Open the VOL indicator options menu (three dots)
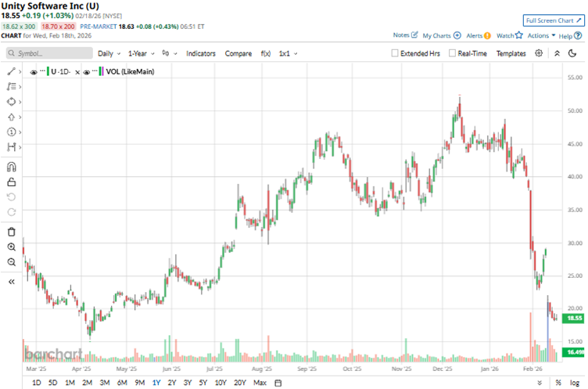Image resolution: width=588 pixels, height=389 pixels. click(x=95, y=70)
